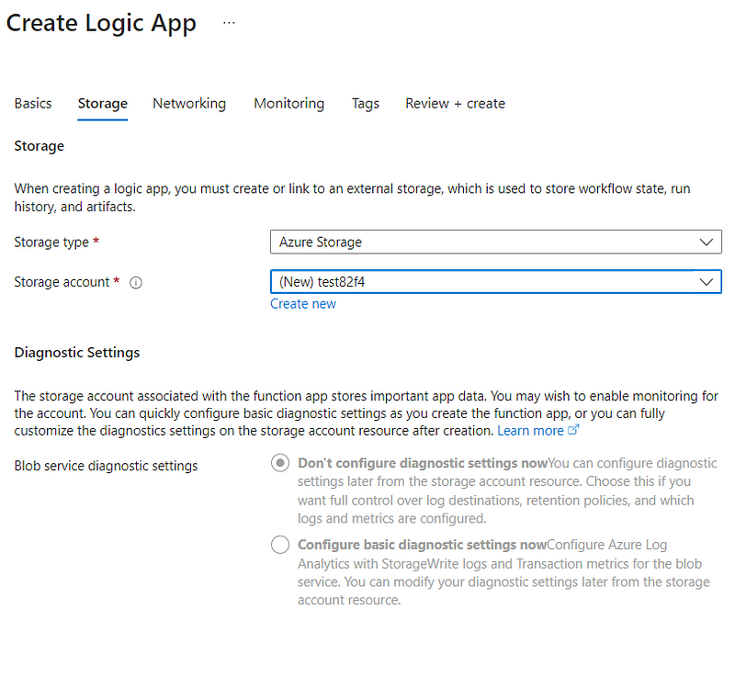The height and width of the screenshot is (700, 735).
Task: Click the Create Logic App page title
Action: click(101, 24)
